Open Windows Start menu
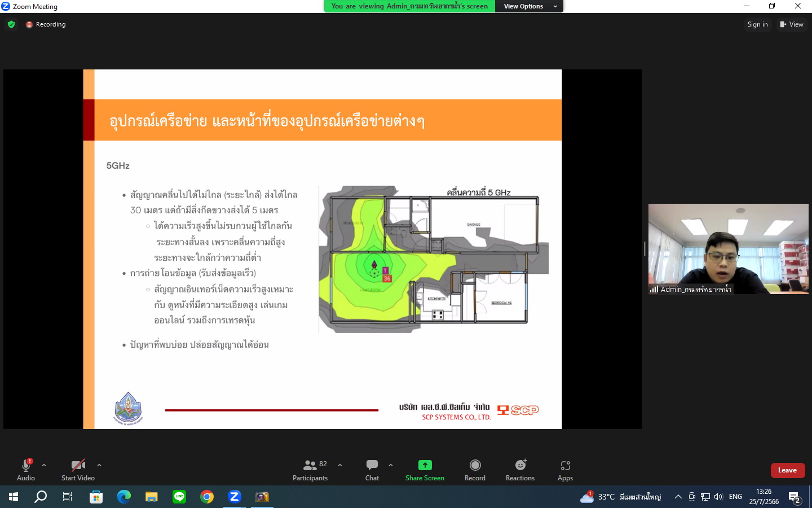Viewport: 812px width, 508px height. pos(14,497)
